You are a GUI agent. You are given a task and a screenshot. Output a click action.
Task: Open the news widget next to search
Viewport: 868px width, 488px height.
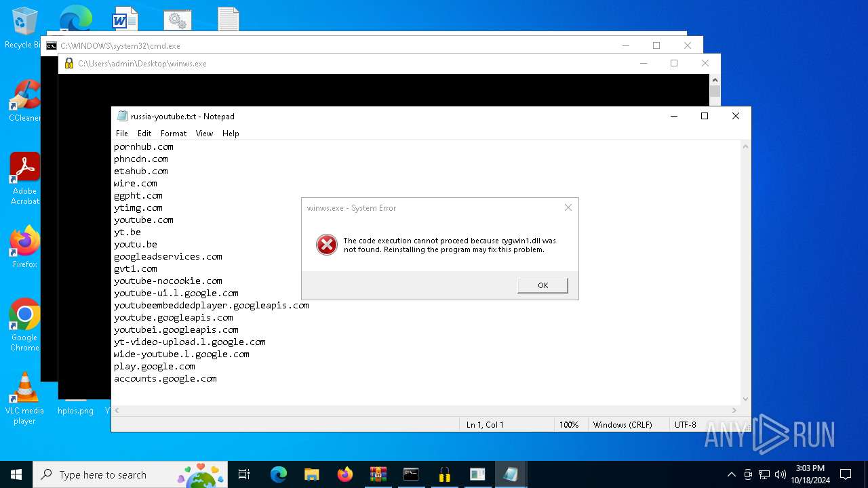(201, 474)
